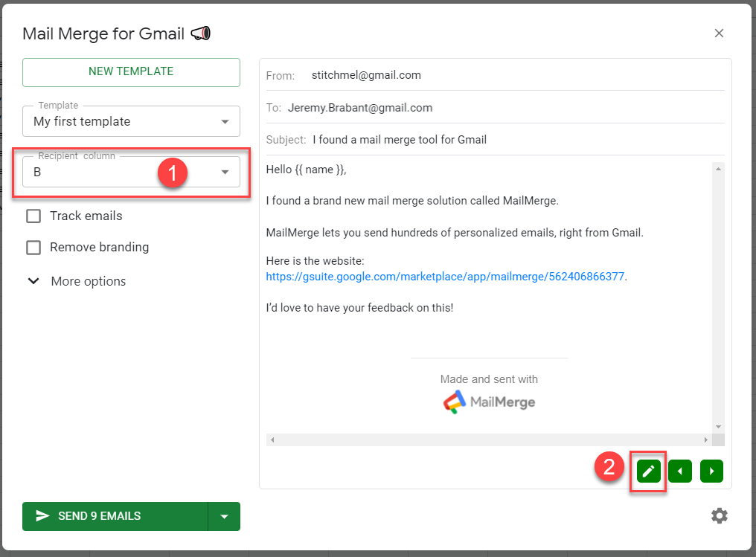Viewport: 756px width, 557px height.
Task: Enable the Track emails checkbox
Action: coord(33,216)
